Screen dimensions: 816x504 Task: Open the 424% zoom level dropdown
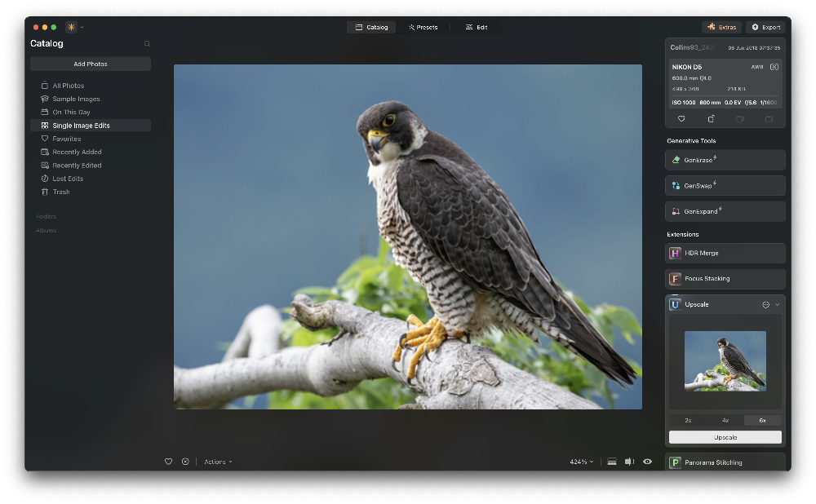pos(581,462)
